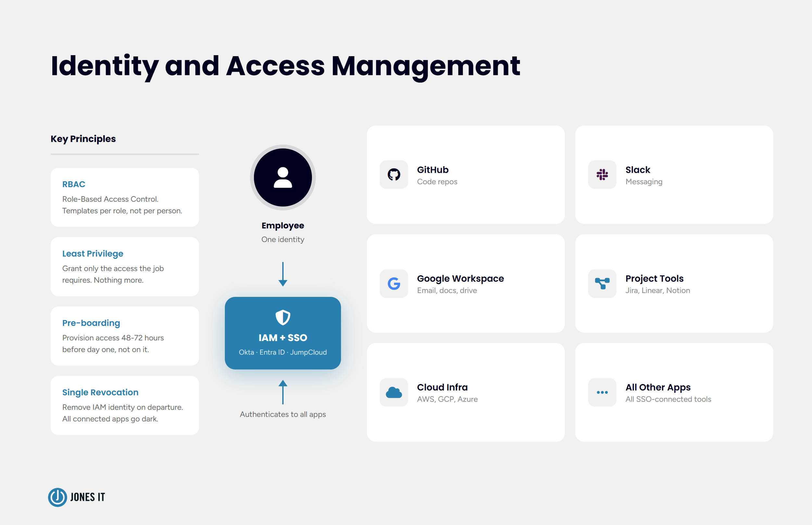
Task: Click the Slack app title
Action: pos(638,170)
